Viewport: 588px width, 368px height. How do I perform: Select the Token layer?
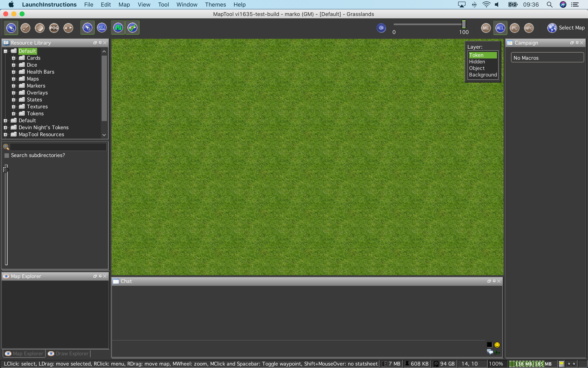483,55
